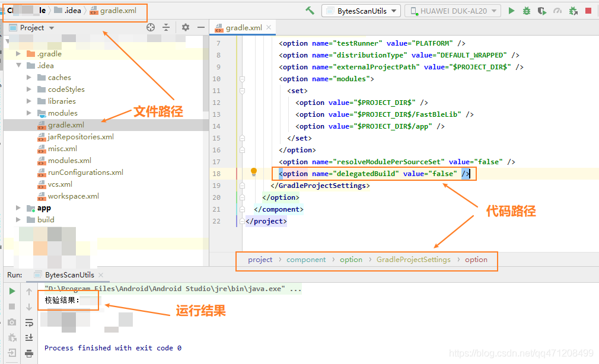599x364 pixels.
Task: Open IDE Settings via the gear icon
Action: 185,27
